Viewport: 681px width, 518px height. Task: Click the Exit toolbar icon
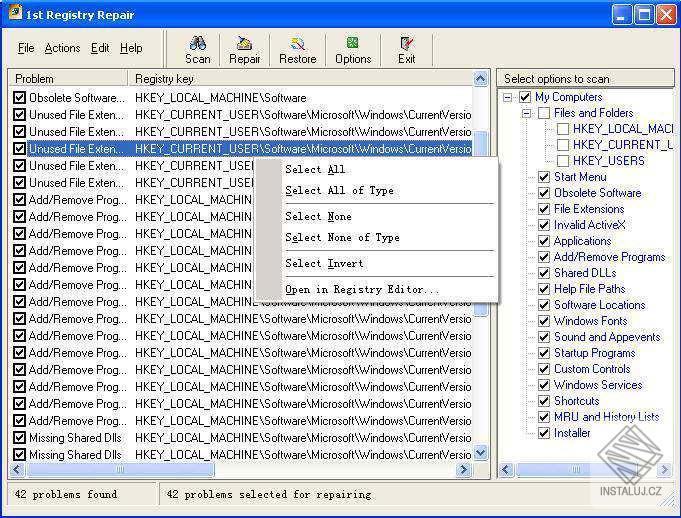pos(406,44)
